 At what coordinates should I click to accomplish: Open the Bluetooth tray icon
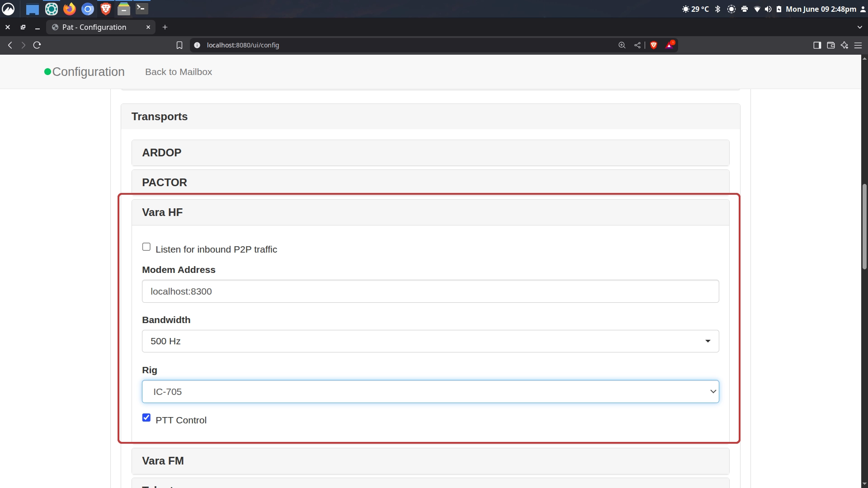click(717, 9)
